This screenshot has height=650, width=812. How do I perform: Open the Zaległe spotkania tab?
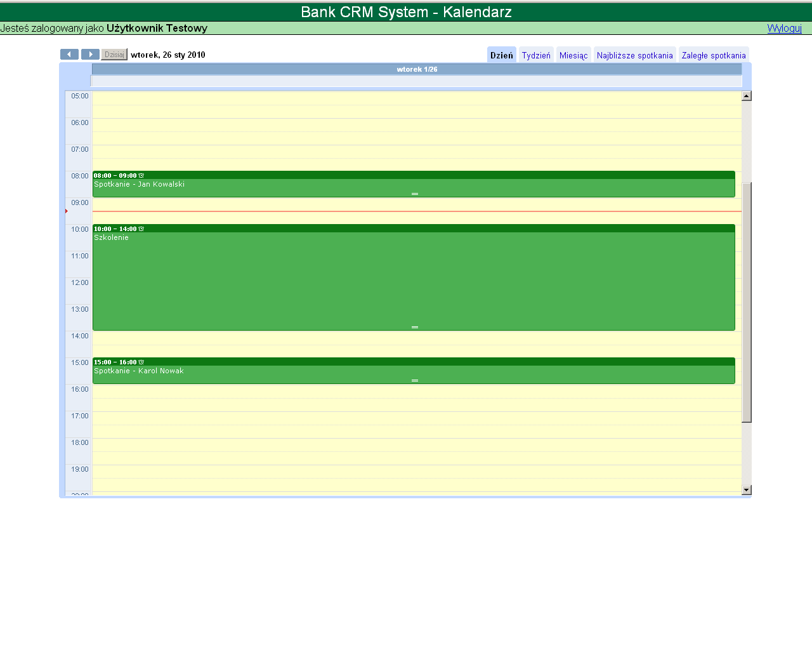point(714,55)
